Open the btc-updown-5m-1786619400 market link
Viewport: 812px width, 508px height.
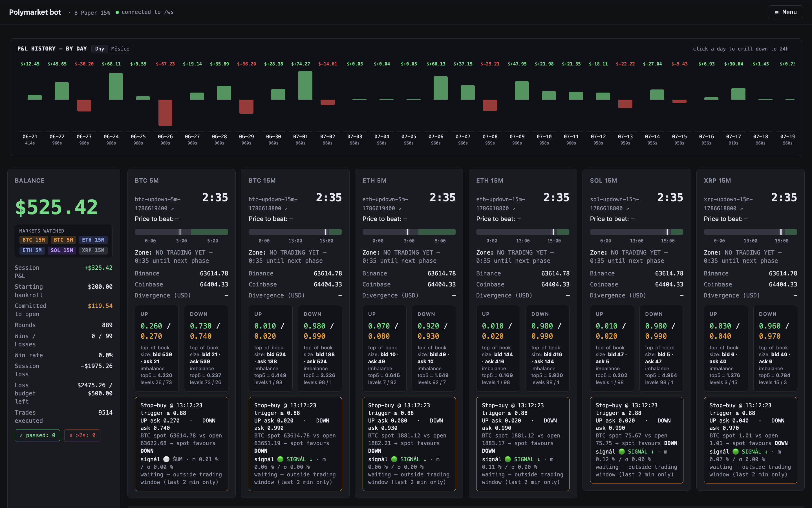point(158,204)
